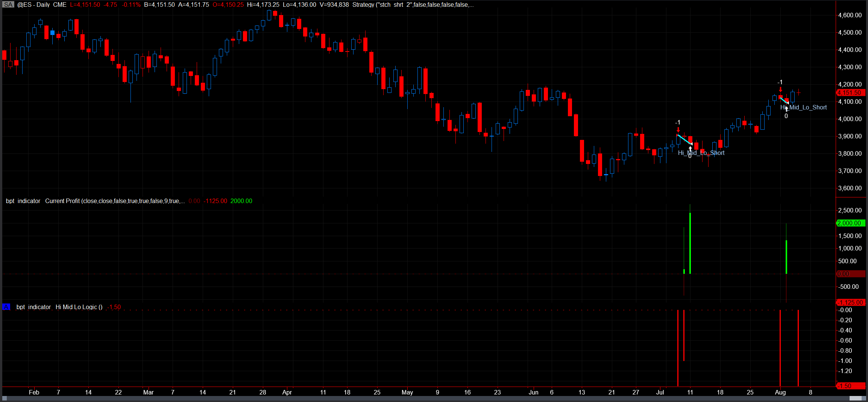This screenshot has width=868, height=402.
Task: Select the @ES - Daily CME symbol label
Action: pyautogui.click(x=42, y=5)
